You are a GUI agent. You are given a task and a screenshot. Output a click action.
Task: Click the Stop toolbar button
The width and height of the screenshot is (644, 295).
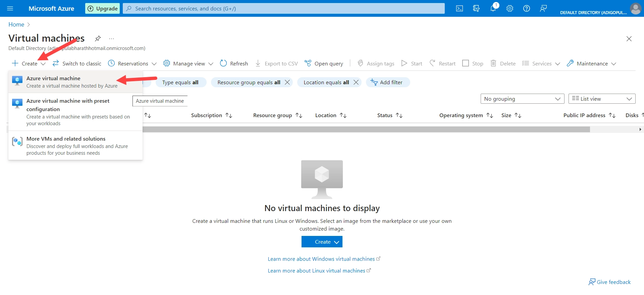pyautogui.click(x=473, y=63)
